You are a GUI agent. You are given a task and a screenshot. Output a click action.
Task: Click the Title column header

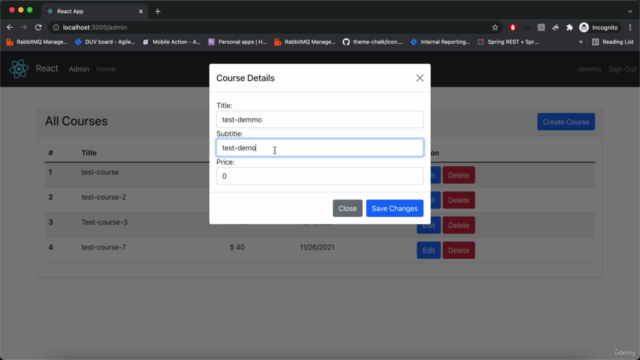pyautogui.click(x=89, y=153)
